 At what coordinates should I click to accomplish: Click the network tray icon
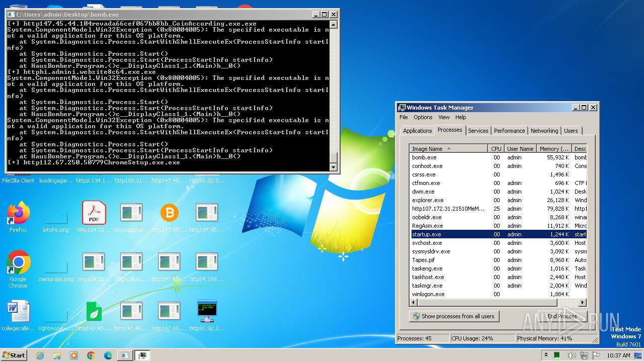coord(584,355)
